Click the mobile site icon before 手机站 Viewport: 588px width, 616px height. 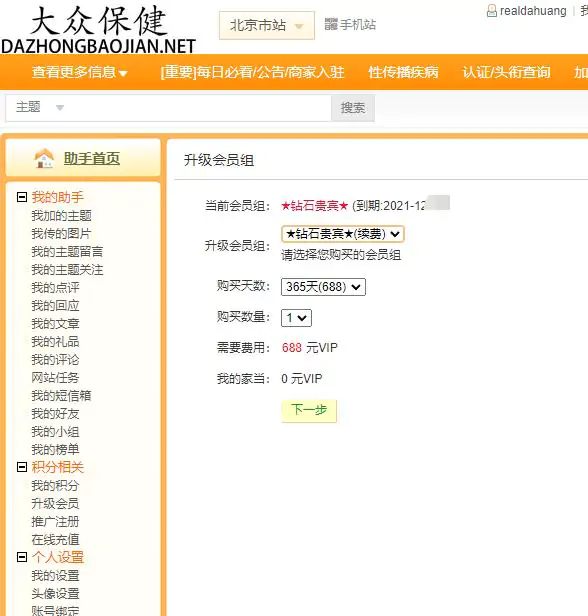coord(331,24)
